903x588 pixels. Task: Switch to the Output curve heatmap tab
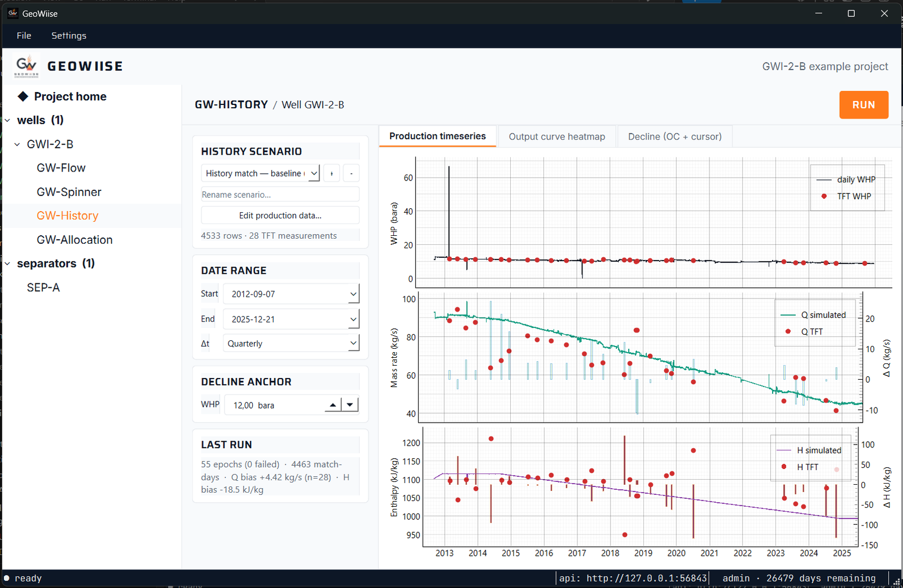click(x=557, y=137)
